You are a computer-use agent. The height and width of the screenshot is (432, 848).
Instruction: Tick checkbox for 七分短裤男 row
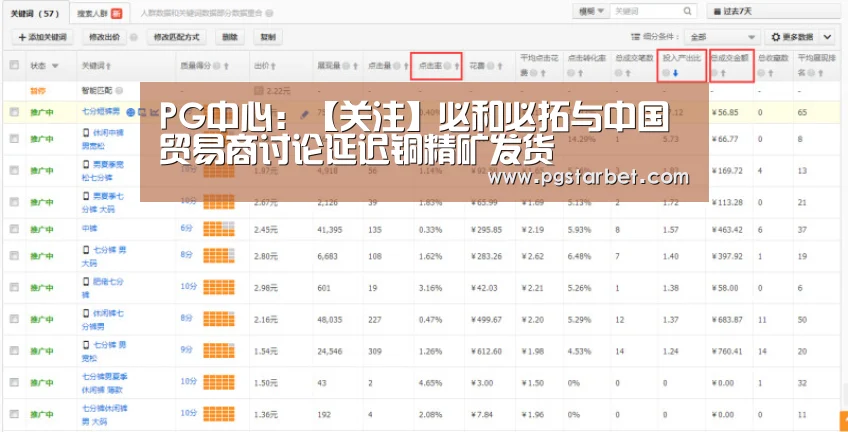(x=14, y=112)
